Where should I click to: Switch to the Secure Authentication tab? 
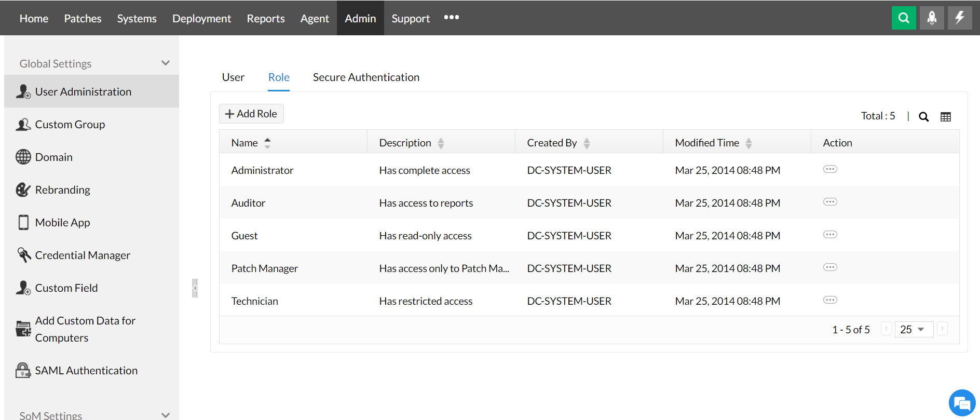click(x=366, y=77)
